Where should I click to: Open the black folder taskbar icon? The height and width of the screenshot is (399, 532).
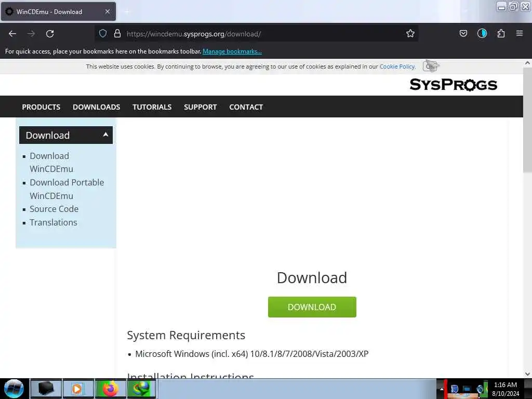pyautogui.click(x=46, y=389)
